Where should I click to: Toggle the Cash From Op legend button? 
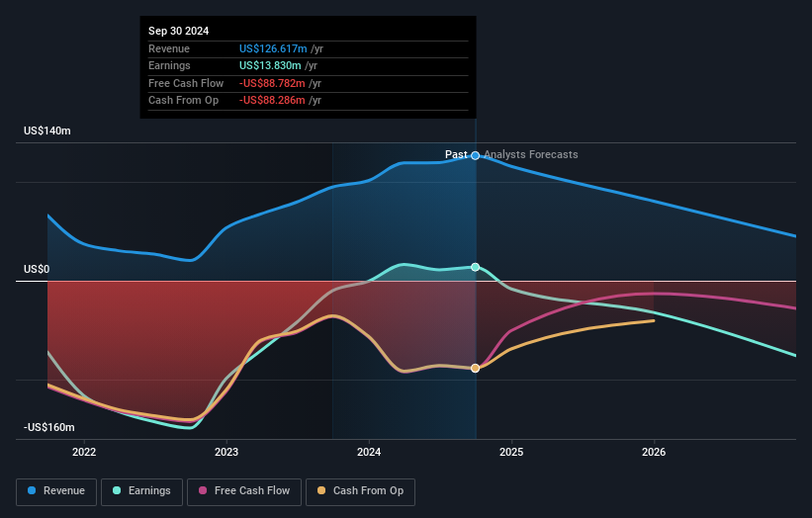(x=360, y=491)
